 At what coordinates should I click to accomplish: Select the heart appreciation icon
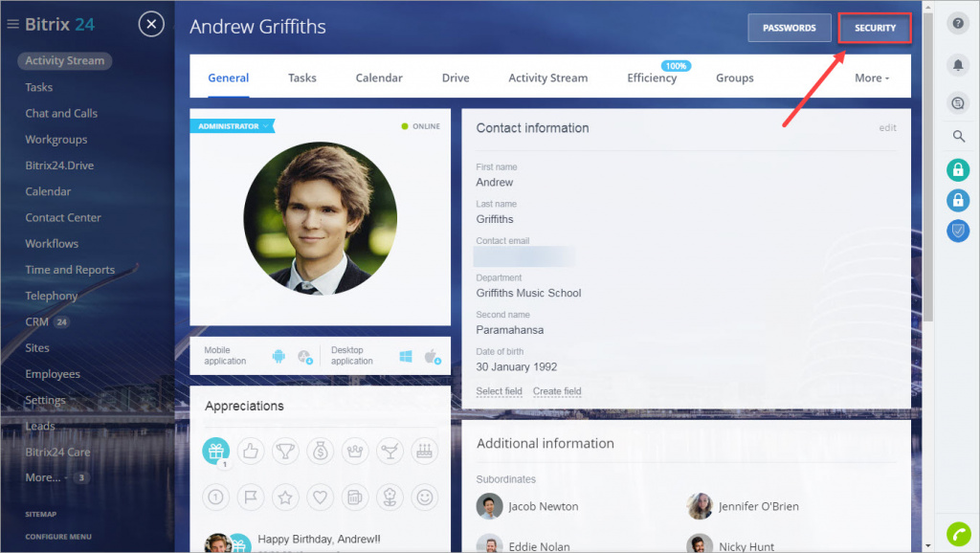[320, 498]
